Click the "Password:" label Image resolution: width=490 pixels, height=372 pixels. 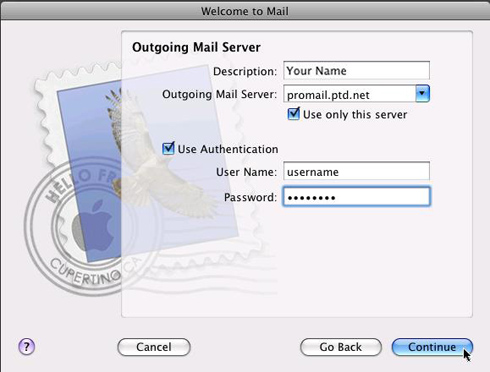[x=250, y=197]
